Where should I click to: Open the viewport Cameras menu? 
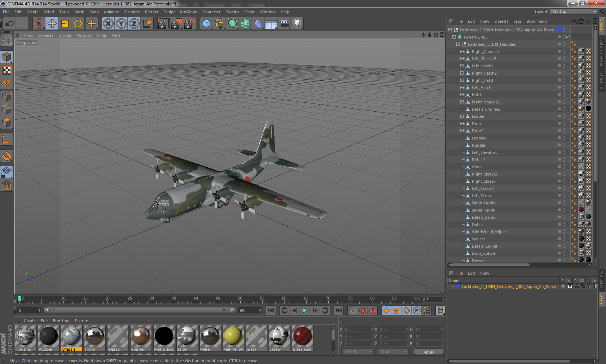coord(45,35)
